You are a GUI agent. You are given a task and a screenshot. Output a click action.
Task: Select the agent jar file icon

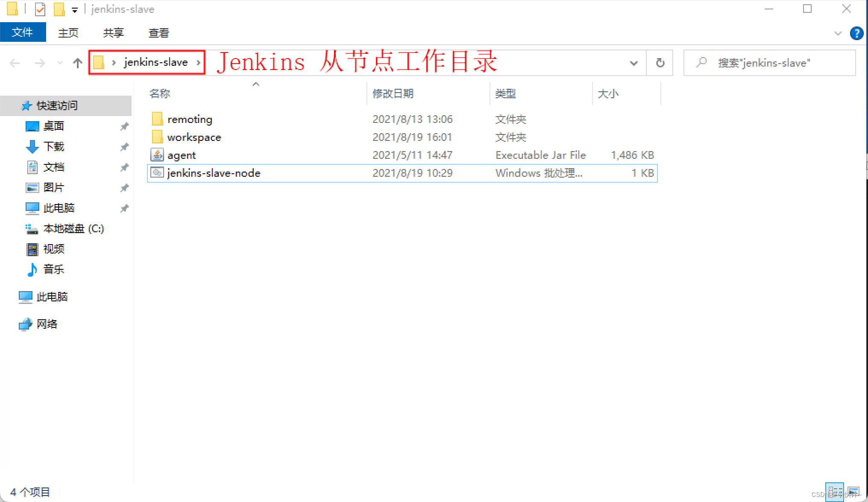(157, 155)
